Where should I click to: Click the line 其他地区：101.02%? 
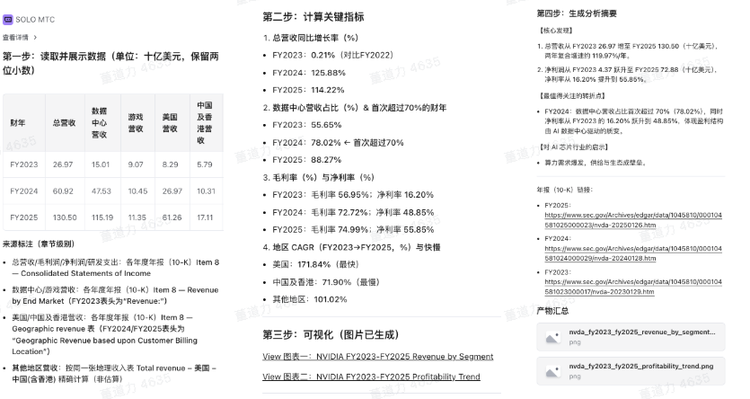[x=309, y=299]
